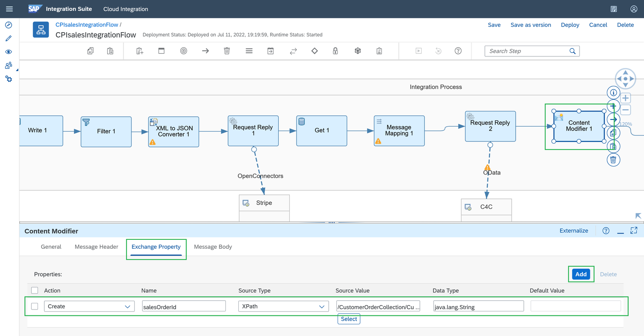The height and width of the screenshot is (336, 644).
Task: Go to Discover via compass sidebar icon
Action: click(8, 25)
